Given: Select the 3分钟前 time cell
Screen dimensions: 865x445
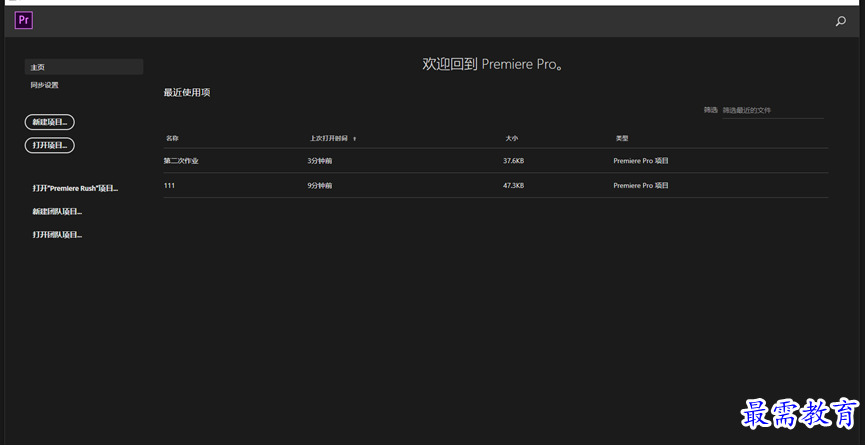Looking at the screenshot, I should [x=320, y=161].
